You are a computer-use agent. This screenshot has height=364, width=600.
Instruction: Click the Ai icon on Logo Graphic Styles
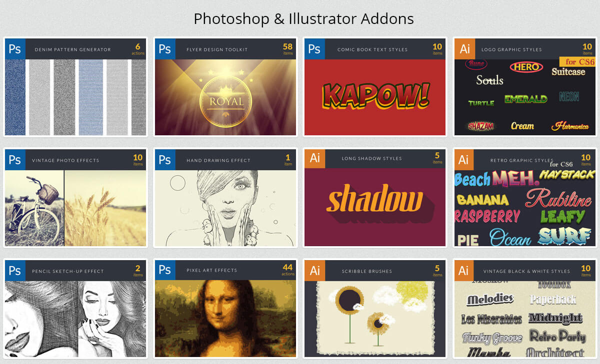coord(464,49)
